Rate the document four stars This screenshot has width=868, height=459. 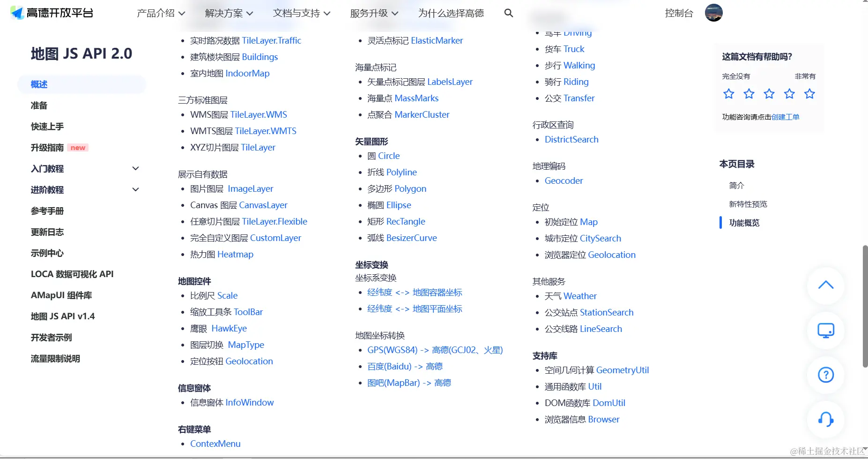[789, 94]
